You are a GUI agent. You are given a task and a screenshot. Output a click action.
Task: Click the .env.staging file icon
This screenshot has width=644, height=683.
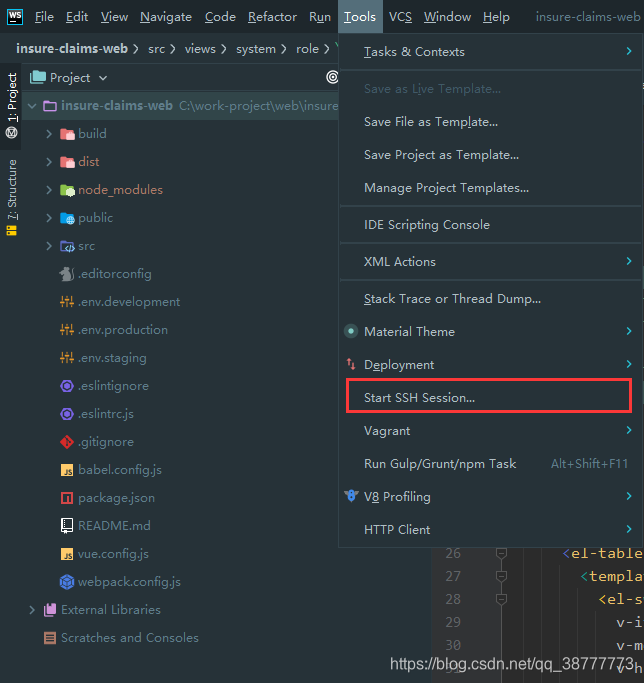[67, 358]
